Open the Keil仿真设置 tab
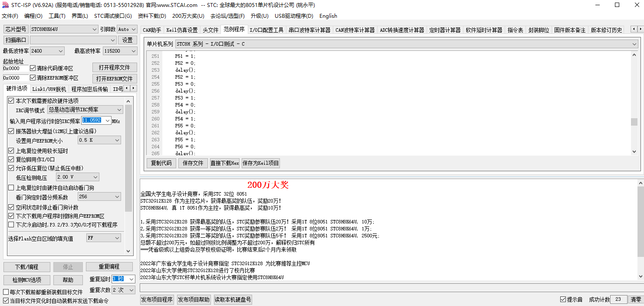 click(182, 30)
